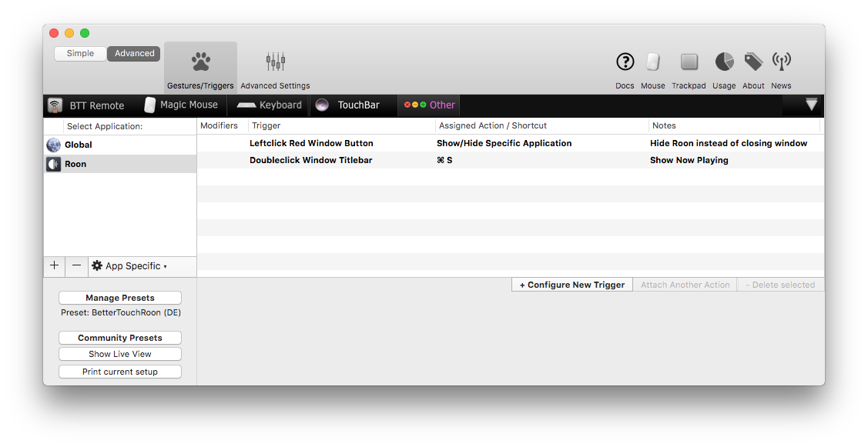Open Usage pie chart icon
868x447 pixels.
(724, 62)
